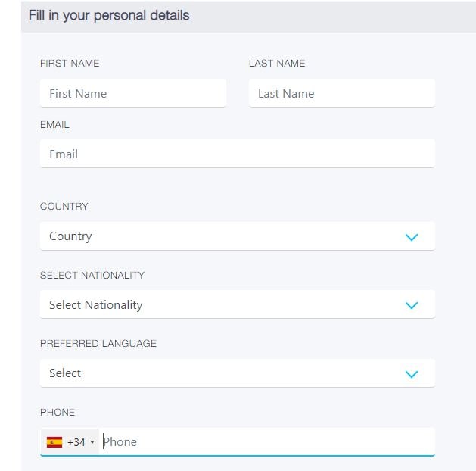476x471 pixels.
Task: Focus the First Name input field
Action: (133, 93)
